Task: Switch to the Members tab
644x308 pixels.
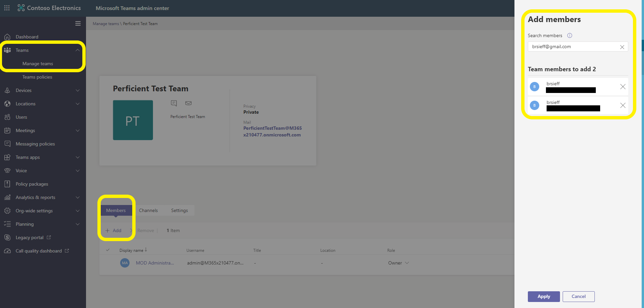Action: 116,210
